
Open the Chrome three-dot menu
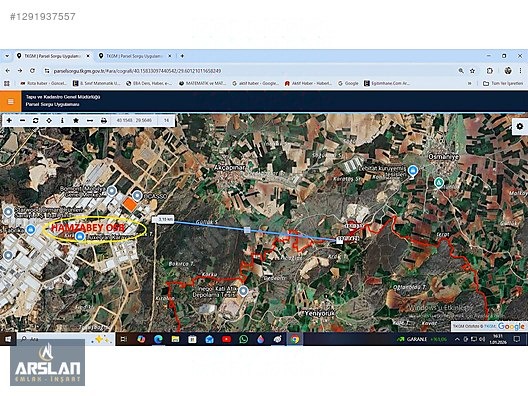pos(521,71)
